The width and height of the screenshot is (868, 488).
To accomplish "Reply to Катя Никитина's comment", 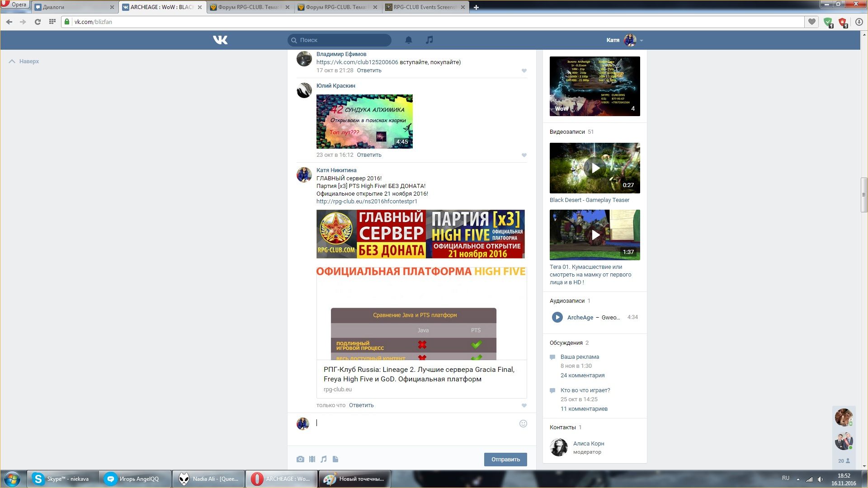I will tap(361, 405).
